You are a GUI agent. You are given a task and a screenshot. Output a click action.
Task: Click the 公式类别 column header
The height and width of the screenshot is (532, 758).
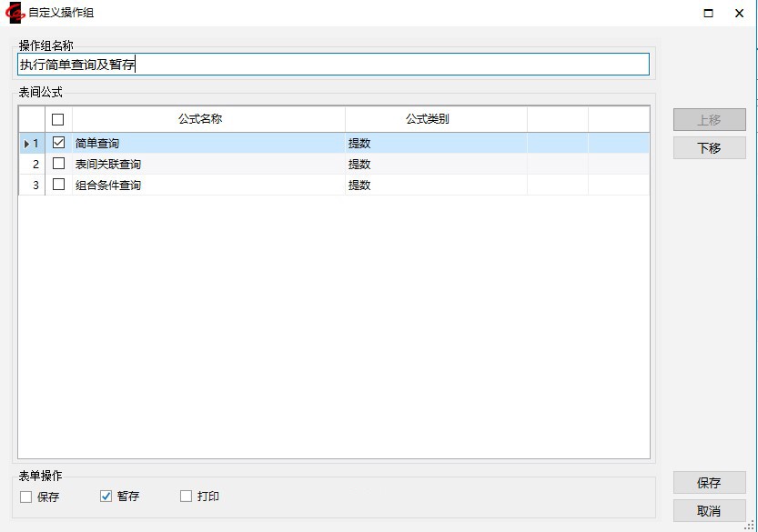(x=435, y=119)
